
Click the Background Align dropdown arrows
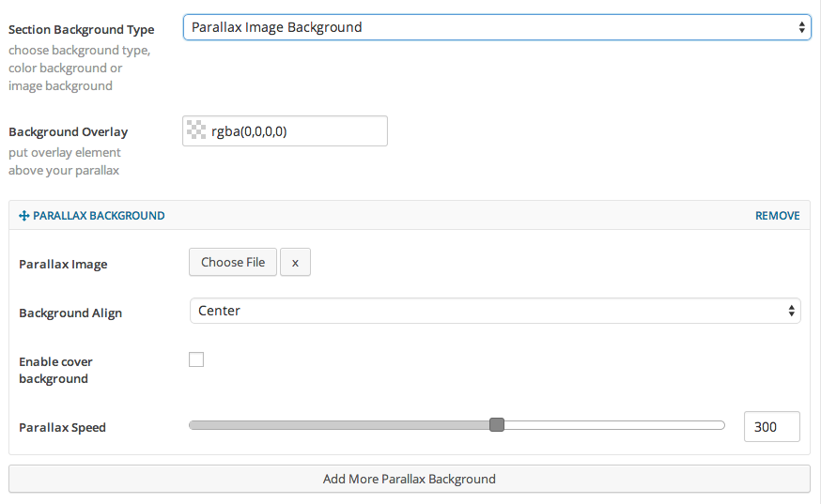pyautogui.click(x=791, y=311)
